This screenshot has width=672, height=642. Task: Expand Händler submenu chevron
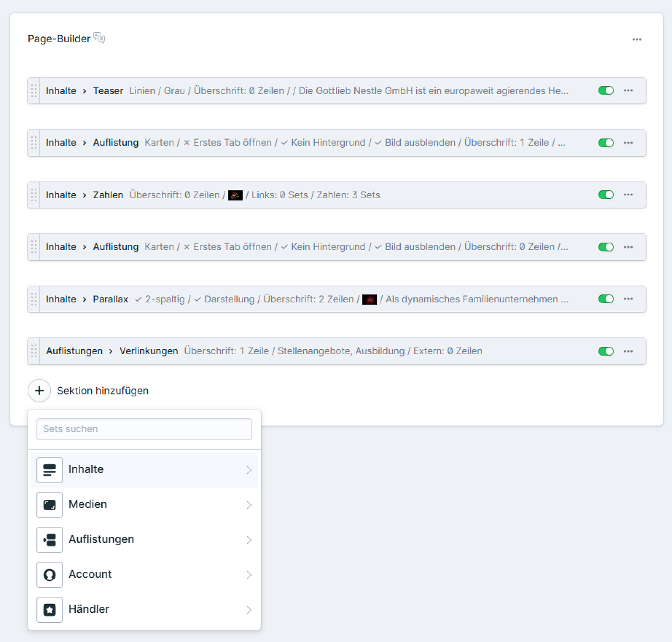(249, 610)
